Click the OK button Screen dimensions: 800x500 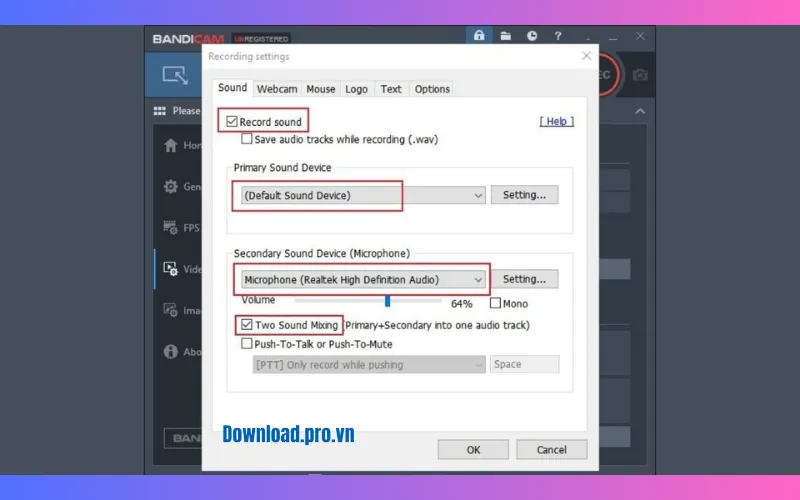[473, 449]
